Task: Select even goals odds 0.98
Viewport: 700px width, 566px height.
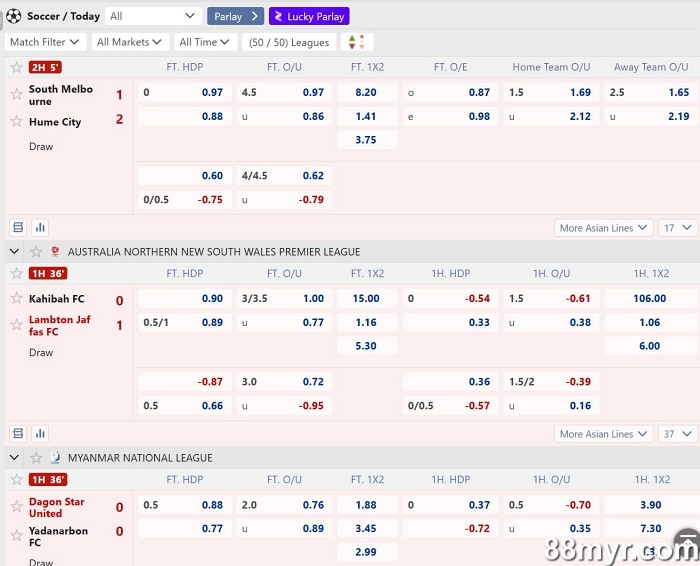Action: [450, 116]
